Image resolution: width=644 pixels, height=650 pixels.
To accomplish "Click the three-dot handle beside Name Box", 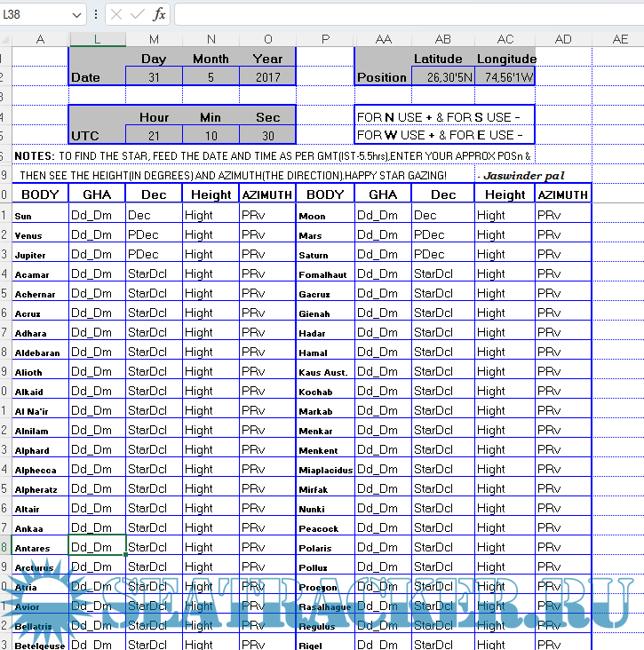I will coord(96,14).
